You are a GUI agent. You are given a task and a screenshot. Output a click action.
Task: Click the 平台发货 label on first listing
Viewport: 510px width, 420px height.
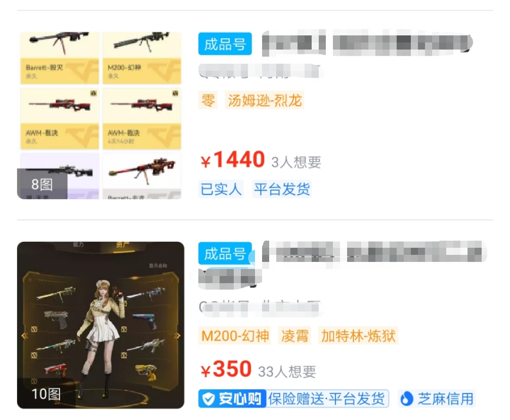[282, 189]
